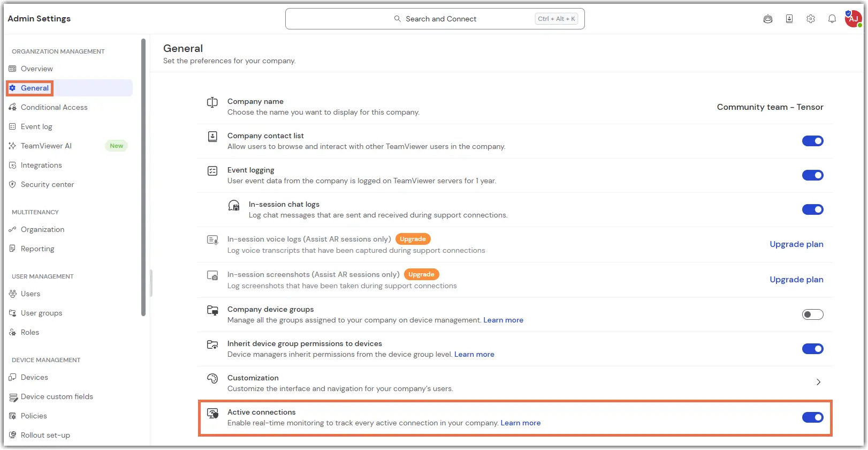This screenshot has width=868, height=450.
Task: Click the search magnifier icon
Action: (x=398, y=19)
